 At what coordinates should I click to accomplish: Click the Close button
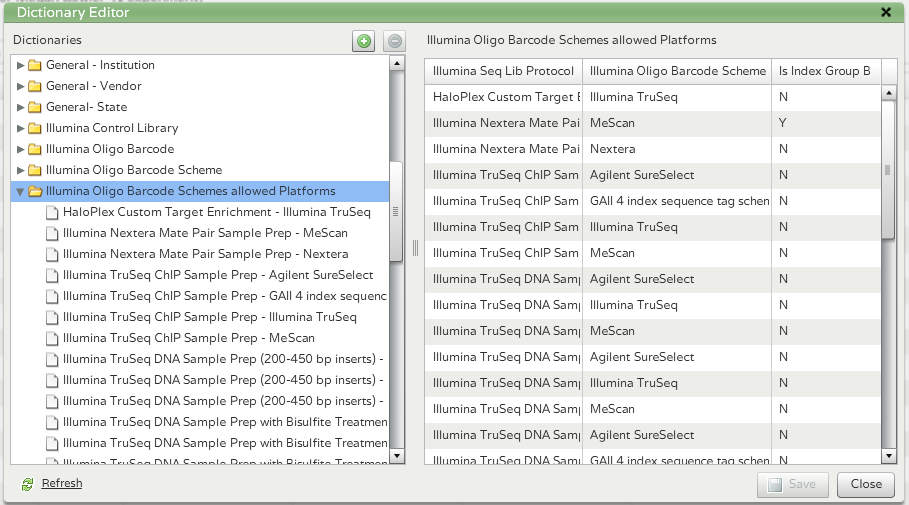point(866,484)
